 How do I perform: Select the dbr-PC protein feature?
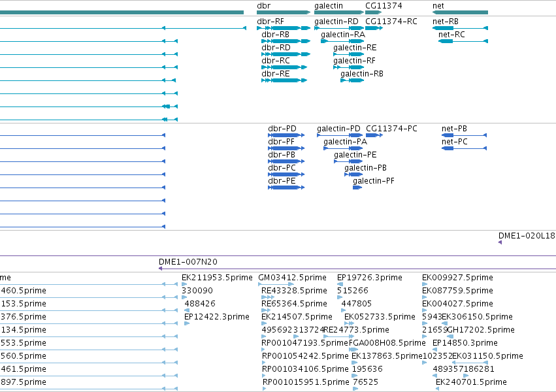click(x=286, y=174)
